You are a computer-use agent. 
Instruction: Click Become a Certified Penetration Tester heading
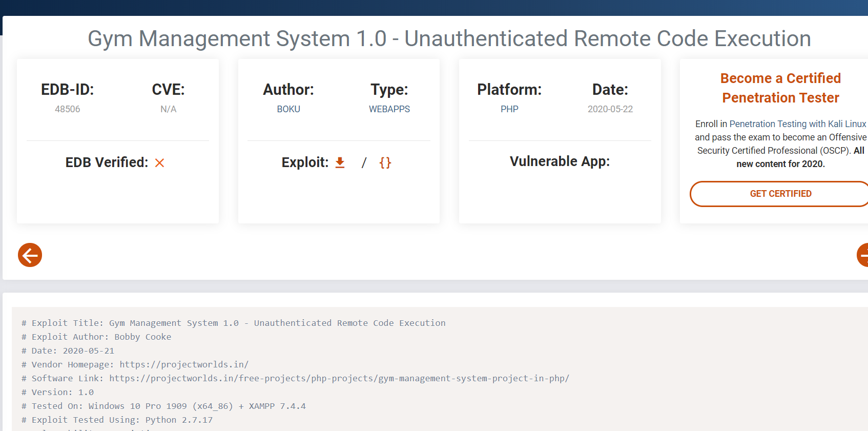coord(780,88)
